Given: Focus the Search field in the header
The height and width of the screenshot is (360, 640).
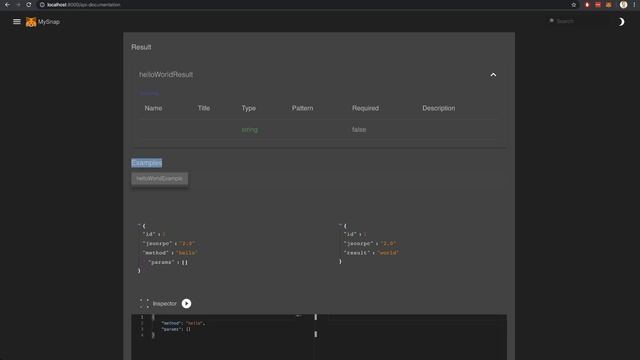Looking at the screenshot, I should 578,21.
